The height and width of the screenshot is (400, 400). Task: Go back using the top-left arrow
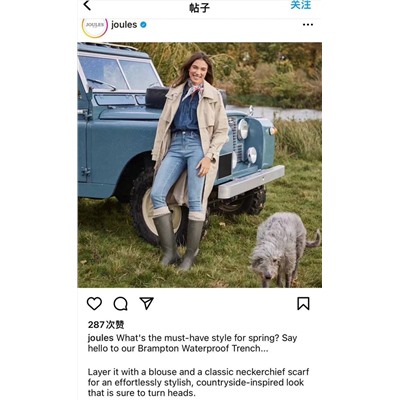pyautogui.click(x=87, y=5)
